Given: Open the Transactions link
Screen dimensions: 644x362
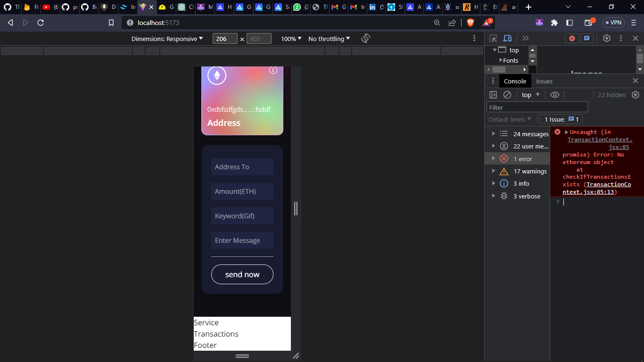Looking at the screenshot, I should pos(216,334).
